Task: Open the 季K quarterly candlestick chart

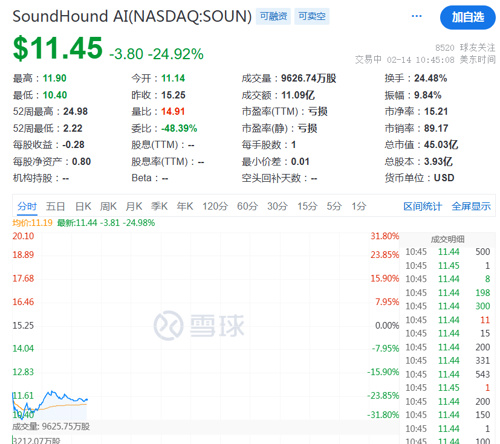Action: click(159, 206)
